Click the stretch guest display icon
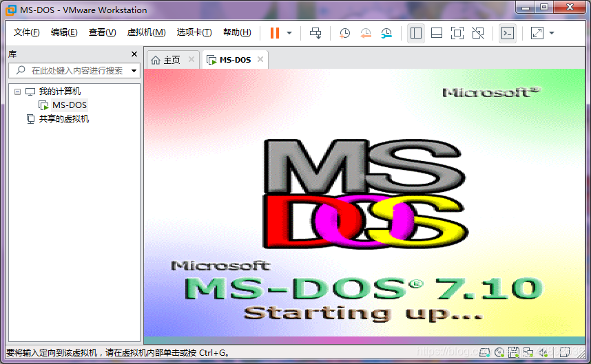Image resolution: width=591 pixels, height=364 pixels. (537, 33)
